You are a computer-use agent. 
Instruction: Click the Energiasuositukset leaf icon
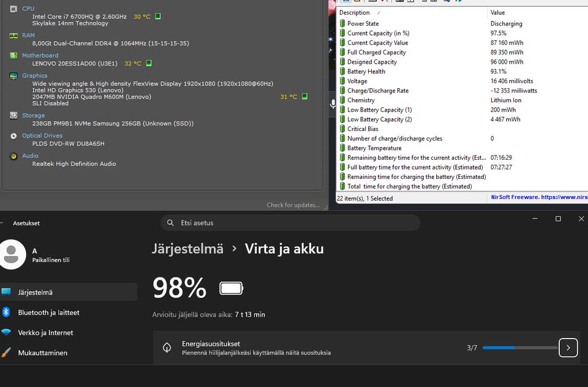click(x=167, y=348)
